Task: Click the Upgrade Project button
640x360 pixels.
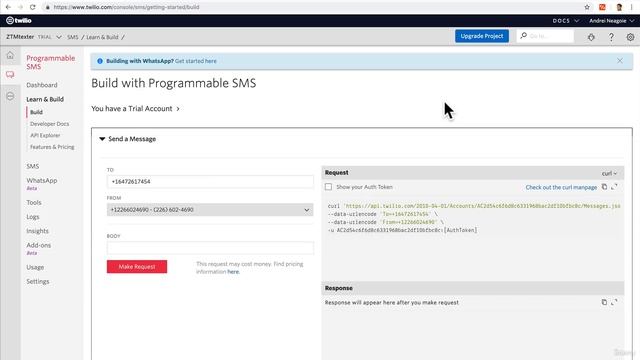Action: 482,36
